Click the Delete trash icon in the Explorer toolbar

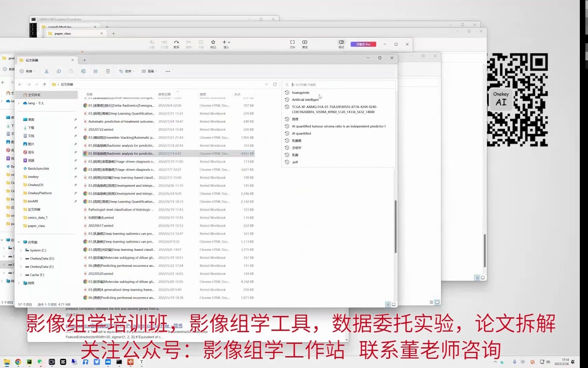click(108, 71)
